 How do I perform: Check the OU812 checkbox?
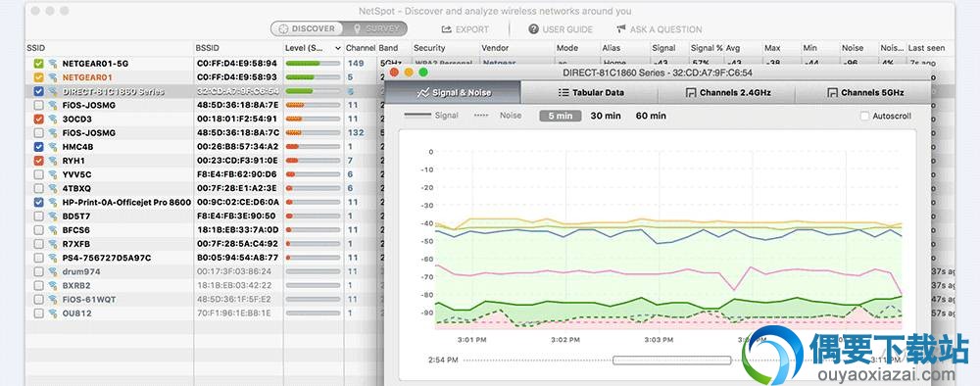coord(39,313)
